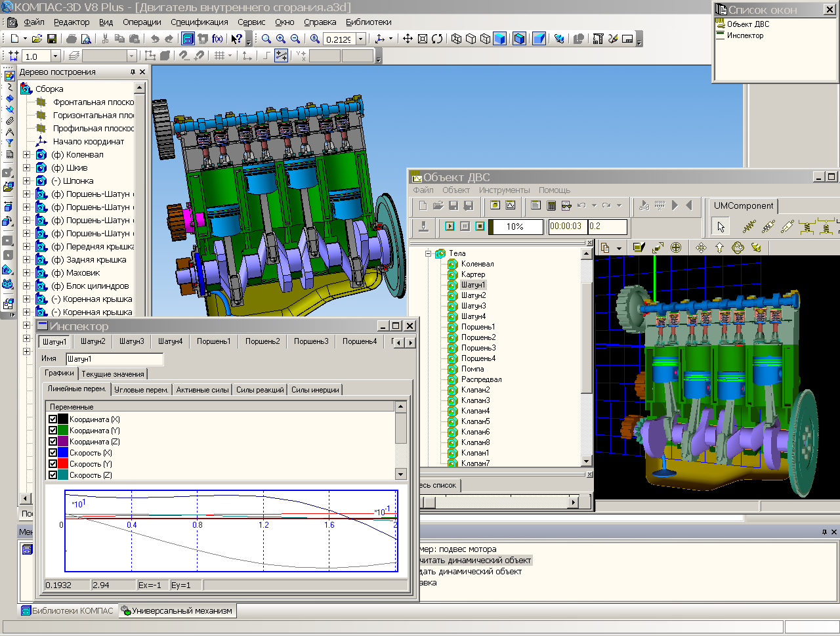
Task: Click the purple swatch for Координата (Z)
Action: click(63, 442)
